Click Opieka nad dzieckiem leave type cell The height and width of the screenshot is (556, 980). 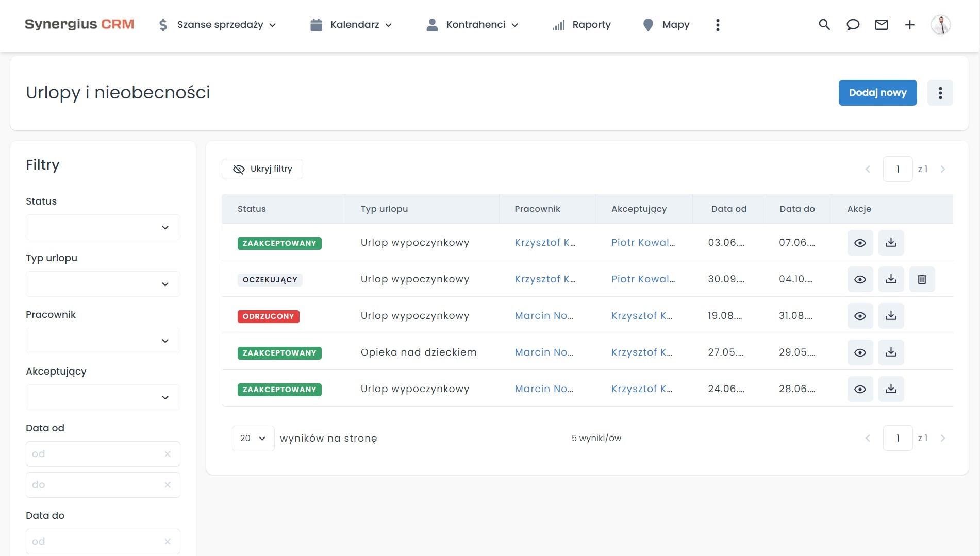419,352
